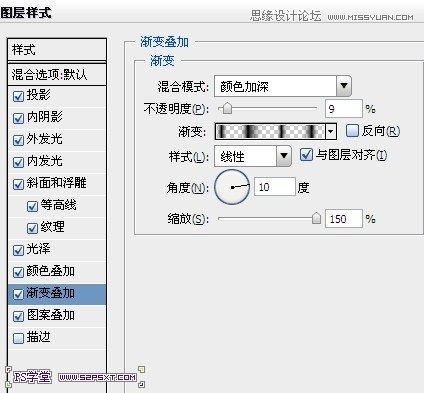Select the 颜色加深 blend mode combo box
This screenshot has height=393, width=424.
point(283,87)
